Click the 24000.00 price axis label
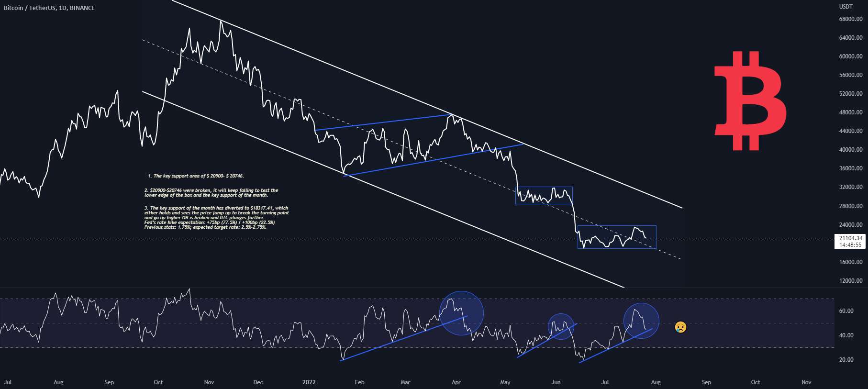This screenshot has height=389, width=868. [x=851, y=225]
